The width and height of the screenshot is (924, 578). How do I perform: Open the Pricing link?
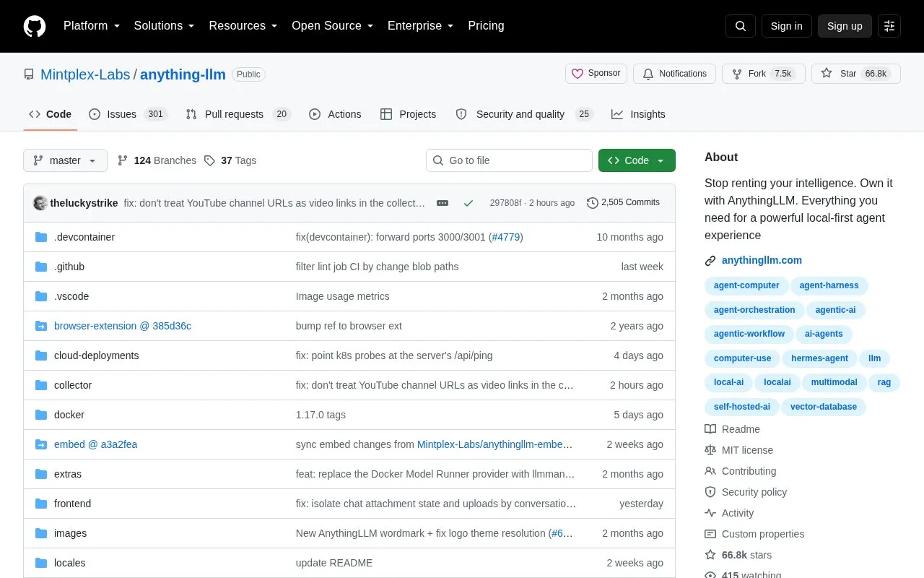coord(486,26)
